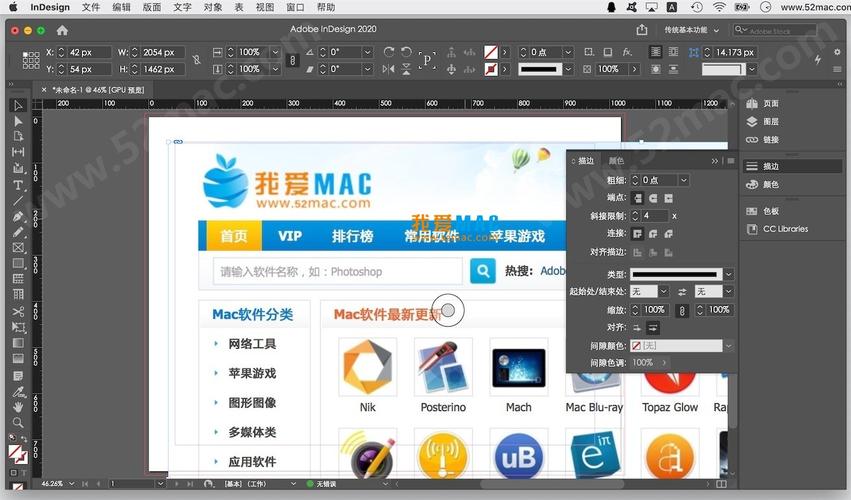Select the Hand tool
The width and height of the screenshot is (851, 500).
click(18, 407)
